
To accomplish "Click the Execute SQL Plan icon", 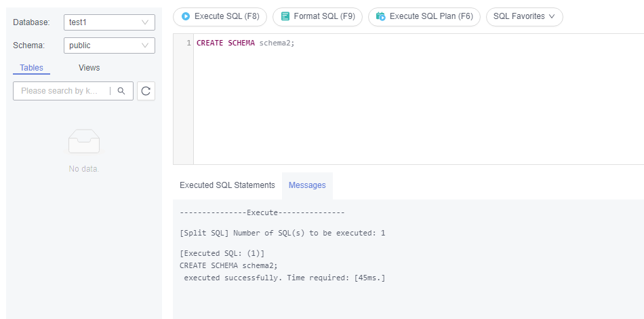I will [x=381, y=16].
